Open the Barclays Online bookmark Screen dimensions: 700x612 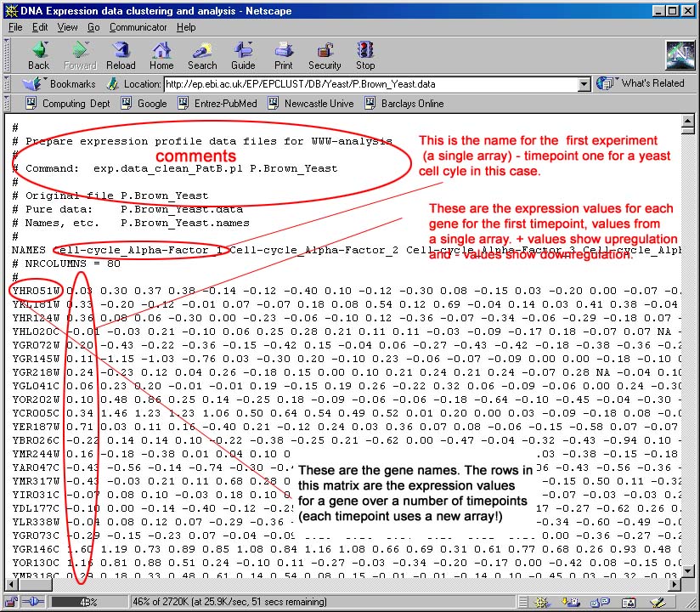(404, 104)
